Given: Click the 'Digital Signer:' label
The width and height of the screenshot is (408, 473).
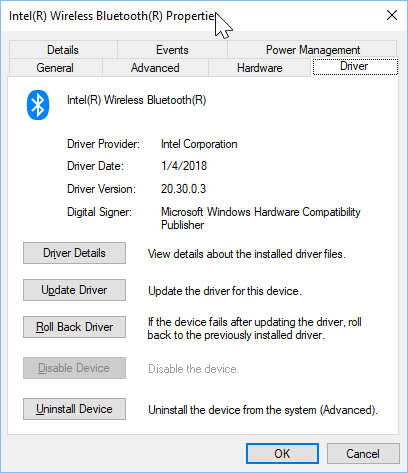Looking at the screenshot, I should (99, 212).
